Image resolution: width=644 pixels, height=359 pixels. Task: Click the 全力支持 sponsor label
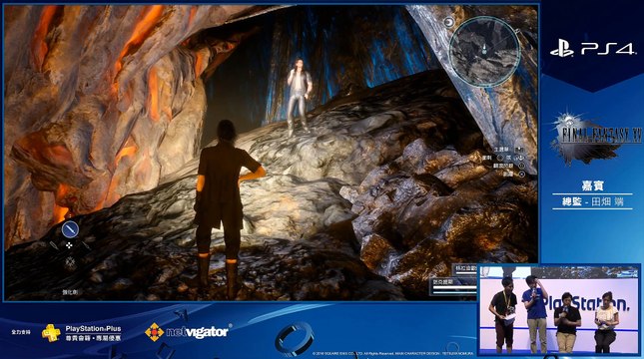(21, 331)
